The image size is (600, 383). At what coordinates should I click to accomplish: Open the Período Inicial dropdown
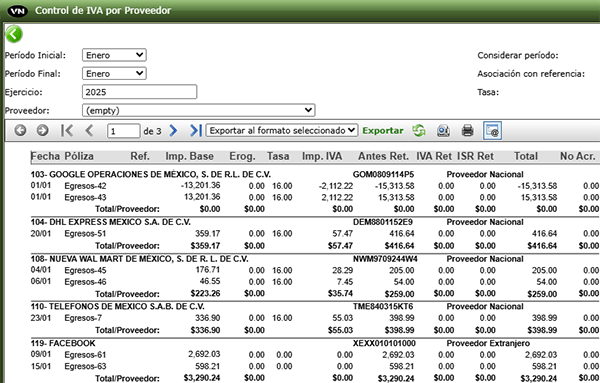(114, 55)
